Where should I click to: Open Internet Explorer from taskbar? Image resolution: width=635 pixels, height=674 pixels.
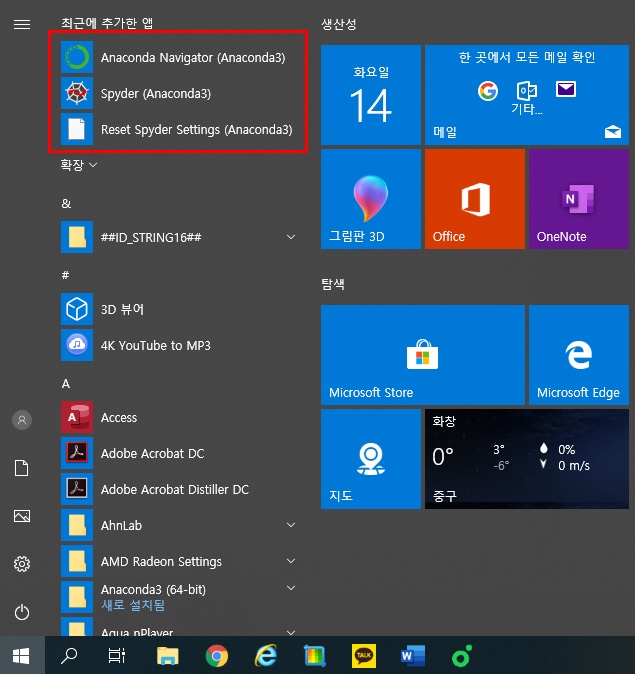click(x=266, y=656)
